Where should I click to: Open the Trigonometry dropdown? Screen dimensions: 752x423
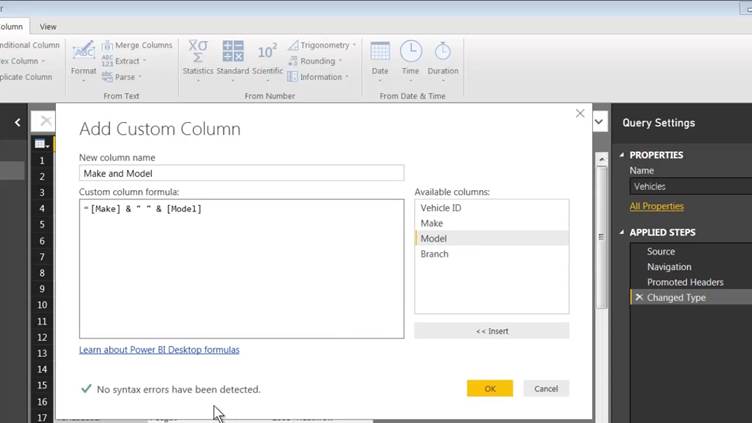point(322,45)
